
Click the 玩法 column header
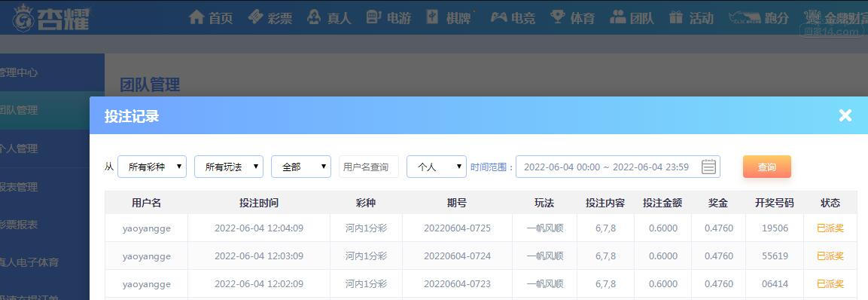coord(544,203)
